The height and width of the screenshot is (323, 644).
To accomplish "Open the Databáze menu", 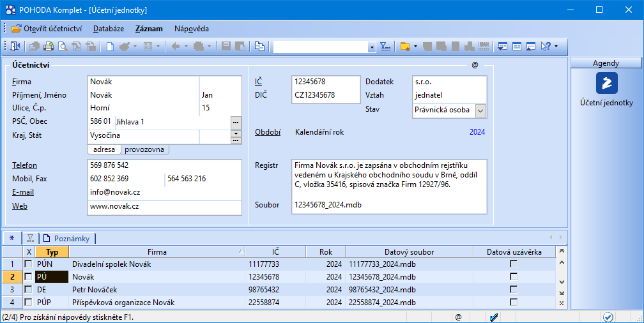I will pyautogui.click(x=108, y=29).
